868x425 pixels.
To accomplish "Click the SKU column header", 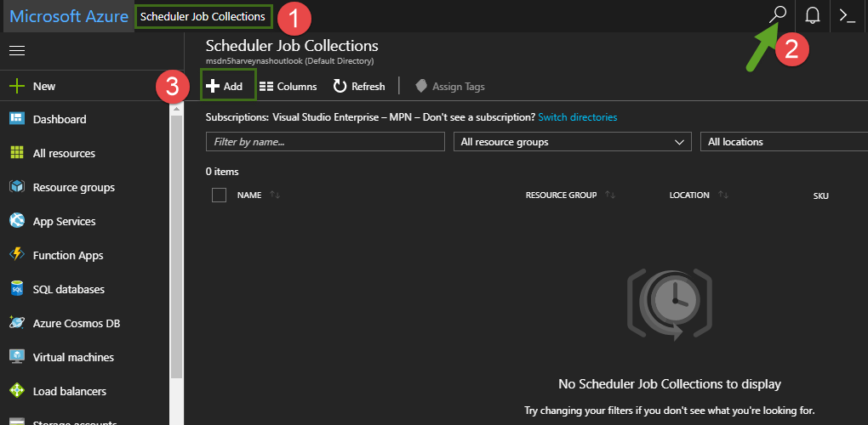I will [x=820, y=196].
